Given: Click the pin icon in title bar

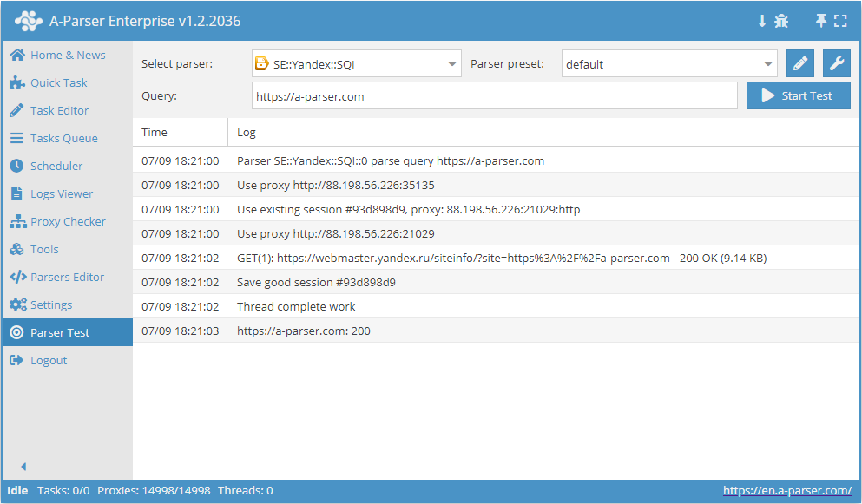Looking at the screenshot, I should click(820, 21).
